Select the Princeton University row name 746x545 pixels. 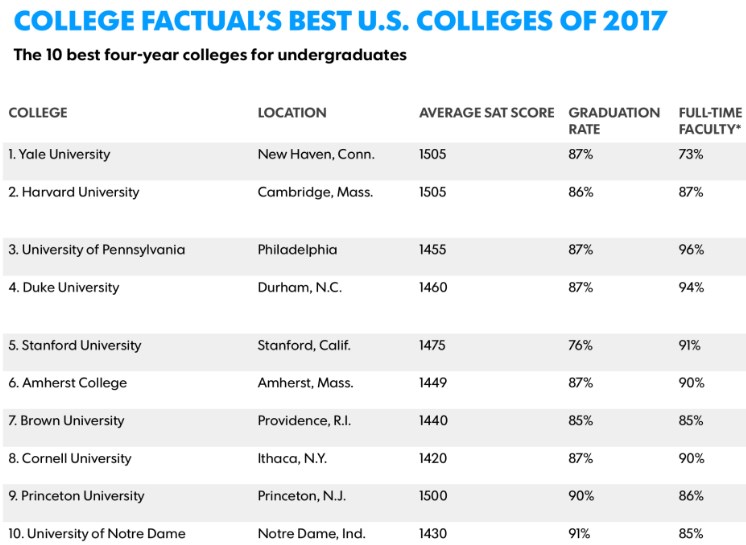(76, 496)
